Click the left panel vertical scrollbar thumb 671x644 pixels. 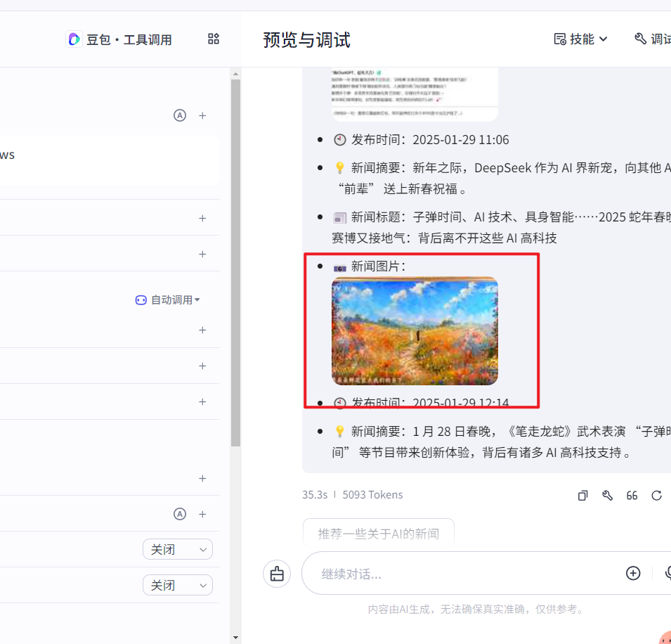(x=236, y=263)
